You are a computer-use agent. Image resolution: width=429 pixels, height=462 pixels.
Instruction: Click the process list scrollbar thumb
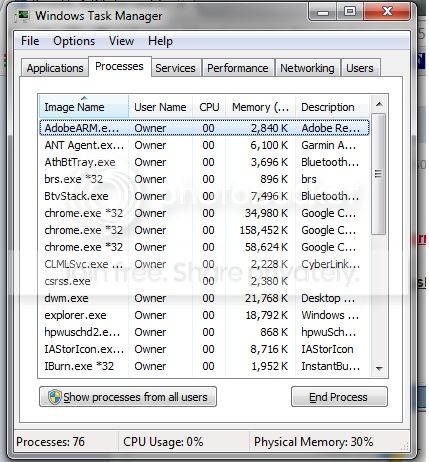(x=378, y=174)
